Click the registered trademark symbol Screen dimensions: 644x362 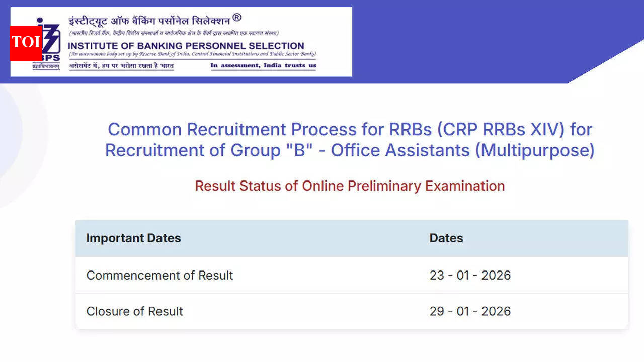(x=237, y=18)
